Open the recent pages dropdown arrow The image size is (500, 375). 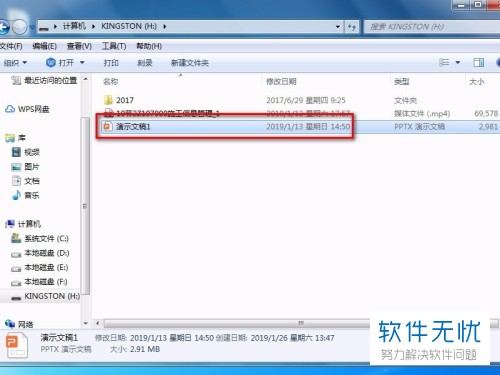coord(32,27)
